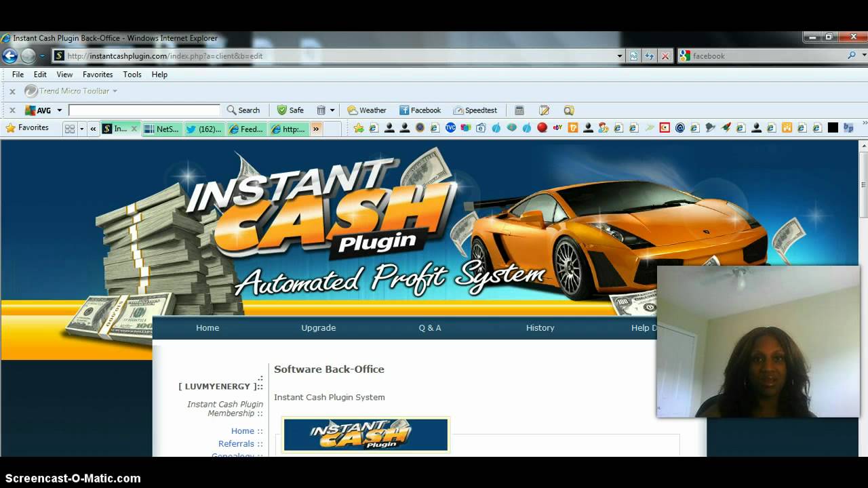Screen dimensions: 868x488
Task: Open the Favorites menu
Action: coord(98,75)
